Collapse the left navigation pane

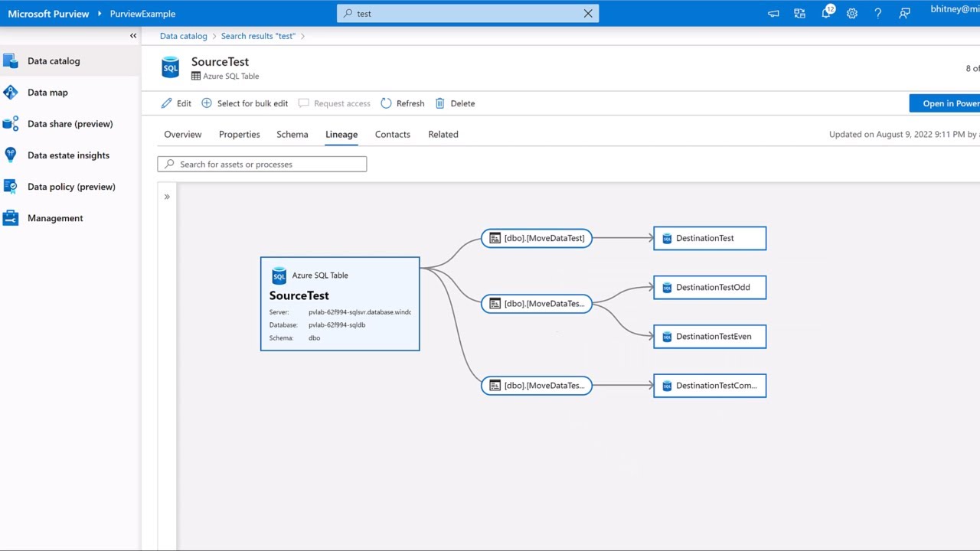133,36
